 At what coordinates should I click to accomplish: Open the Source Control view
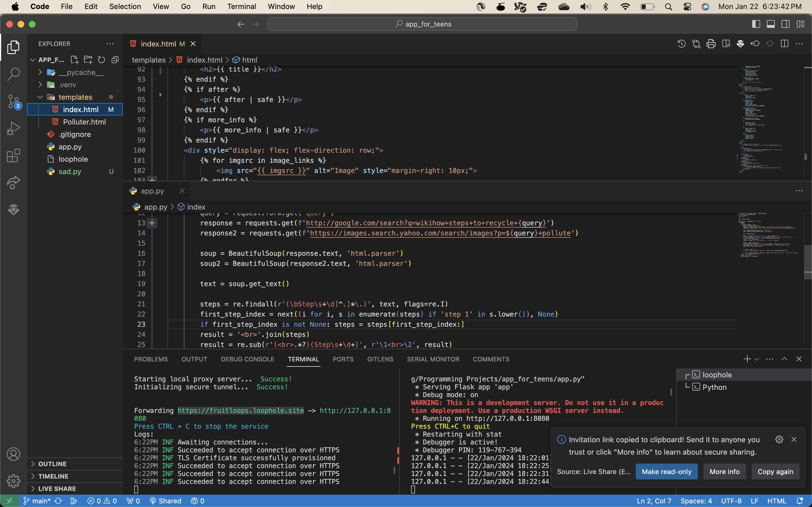click(14, 101)
